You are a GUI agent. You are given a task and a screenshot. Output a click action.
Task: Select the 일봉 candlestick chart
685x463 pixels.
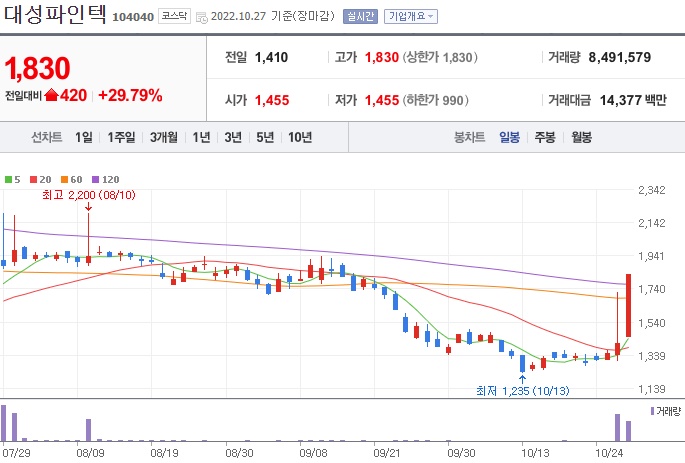509,138
